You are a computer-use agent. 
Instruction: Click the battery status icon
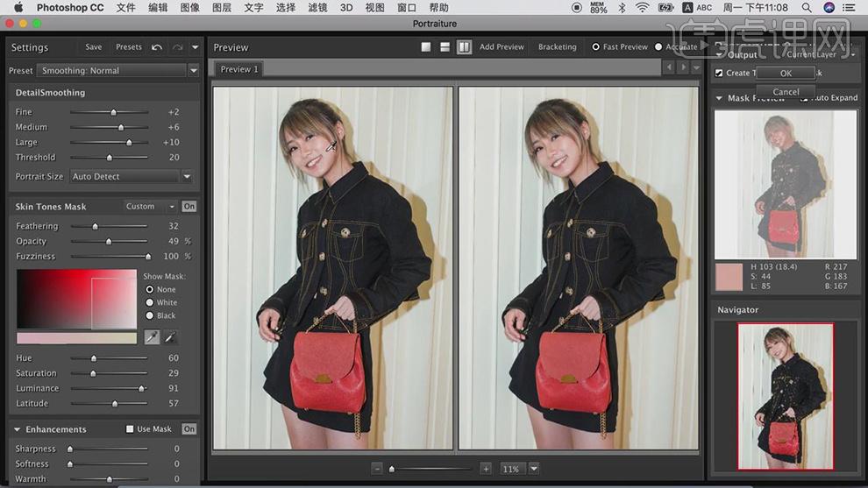(x=665, y=7)
